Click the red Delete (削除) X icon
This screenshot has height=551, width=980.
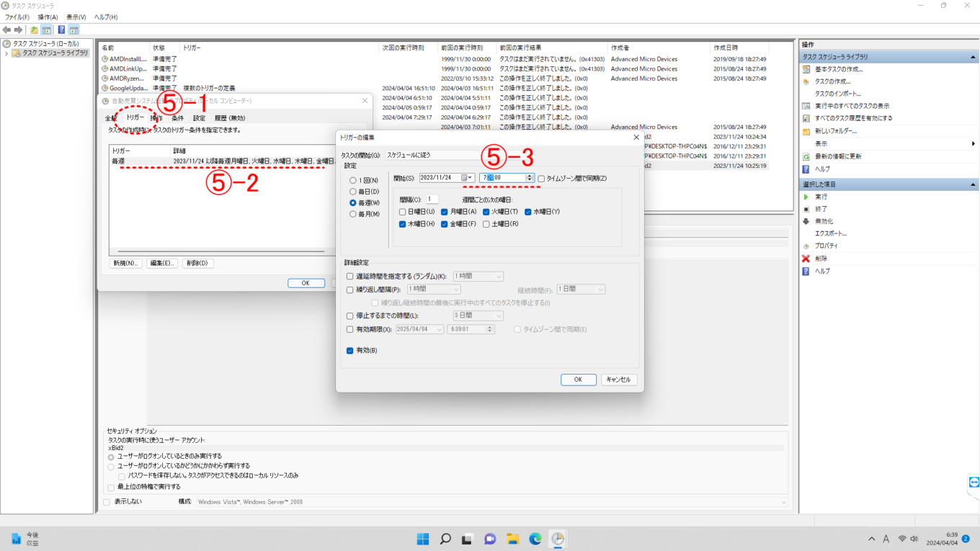(806, 259)
